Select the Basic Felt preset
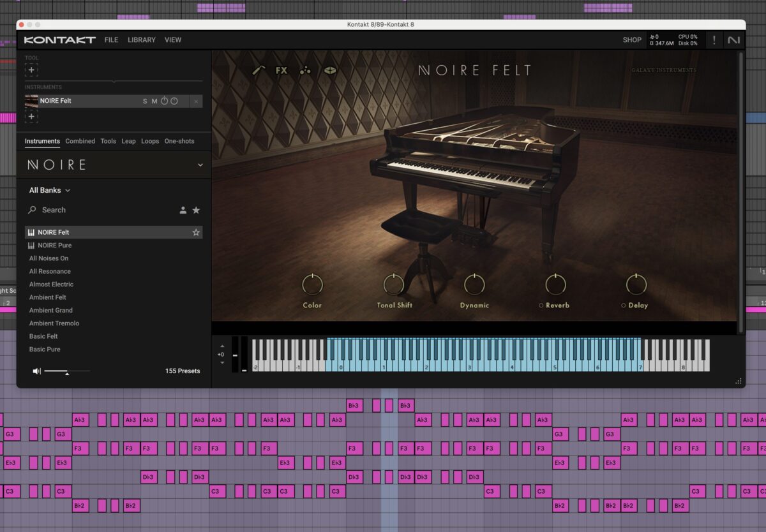 114,336
